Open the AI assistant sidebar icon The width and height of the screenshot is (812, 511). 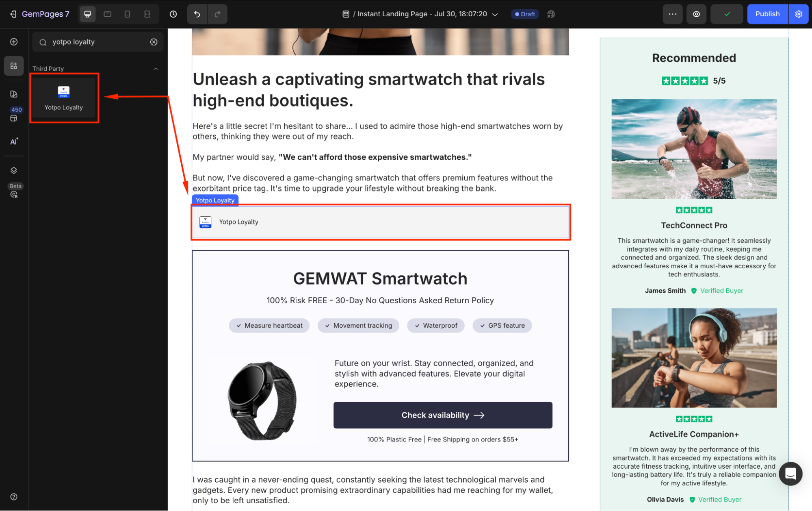pos(14,141)
